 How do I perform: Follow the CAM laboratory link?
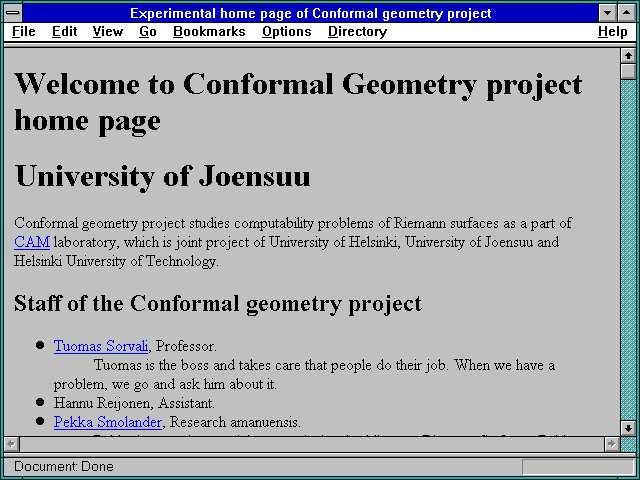[32, 242]
